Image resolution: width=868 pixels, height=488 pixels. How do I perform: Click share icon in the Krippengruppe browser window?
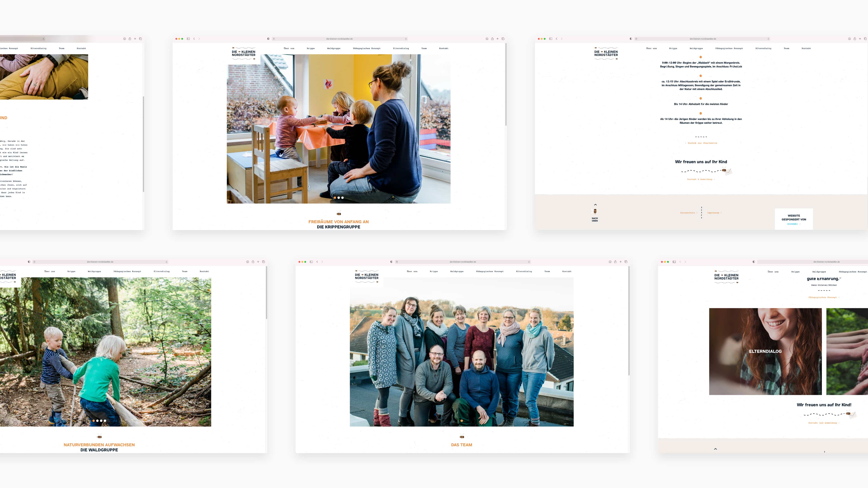pos(492,39)
